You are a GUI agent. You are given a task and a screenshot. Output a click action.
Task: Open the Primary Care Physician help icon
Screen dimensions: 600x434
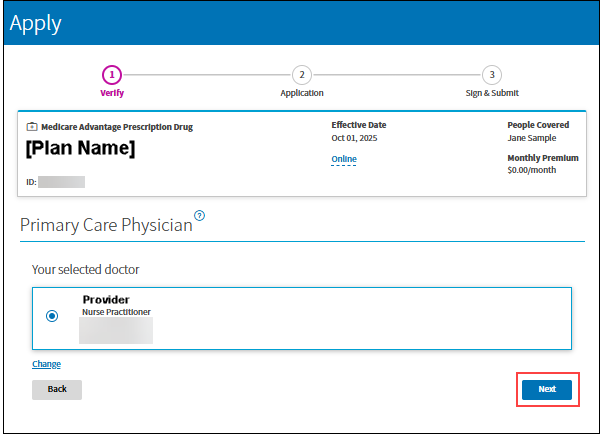coord(199,215)
